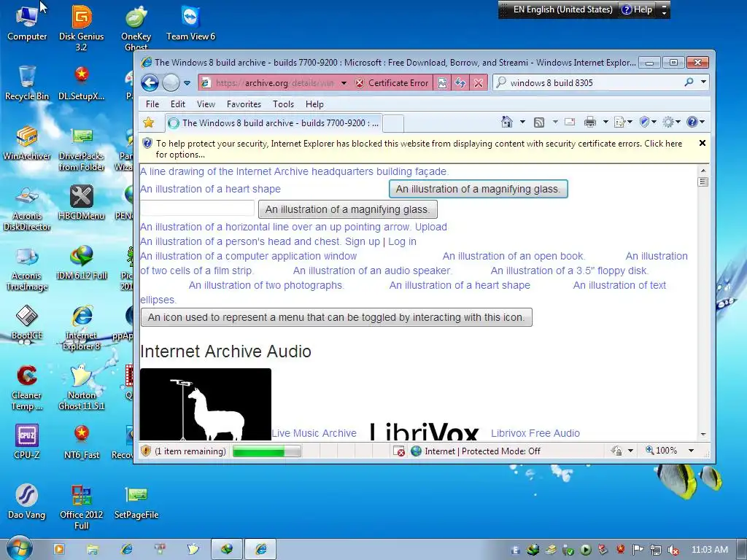The width and height of the screenshot is (747, 560).
Task: Select the Recycle Bin desktop icon
Action: (27, 83)
